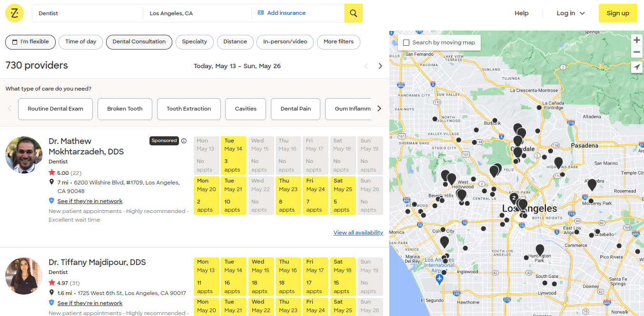The image size is (644, 316).
Task: Click the map's current location arrow icon
Action: coord(637,67)
